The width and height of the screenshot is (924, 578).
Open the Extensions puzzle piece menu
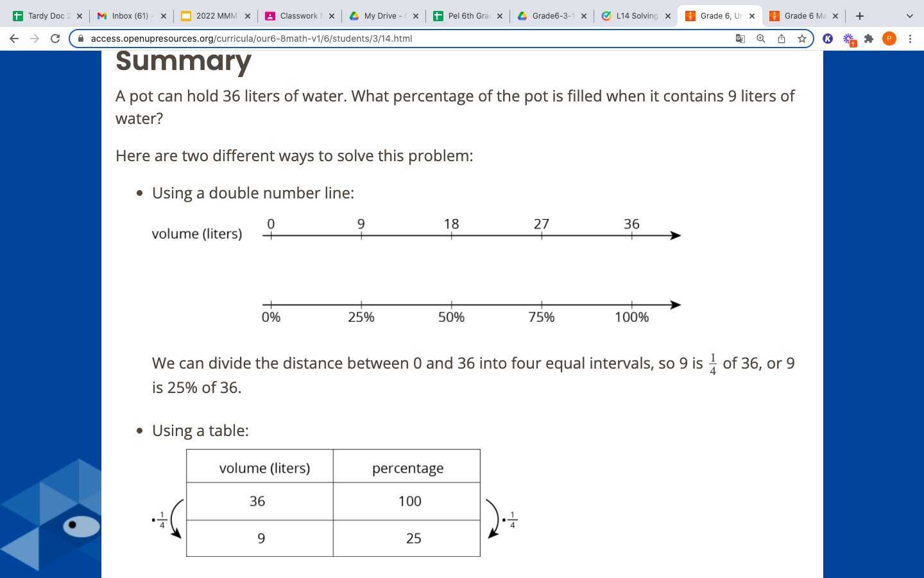coord(869,39)
